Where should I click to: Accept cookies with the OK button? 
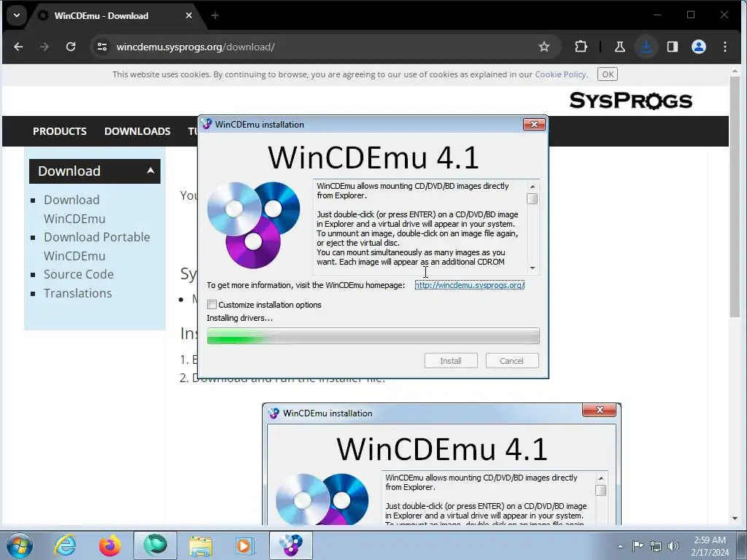coord(608,74)
